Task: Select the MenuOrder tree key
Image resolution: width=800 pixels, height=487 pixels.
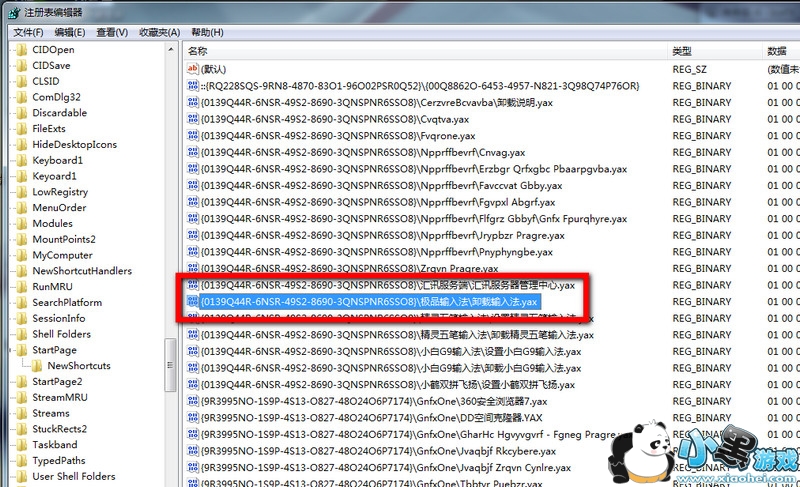Action: coord(59,208)
